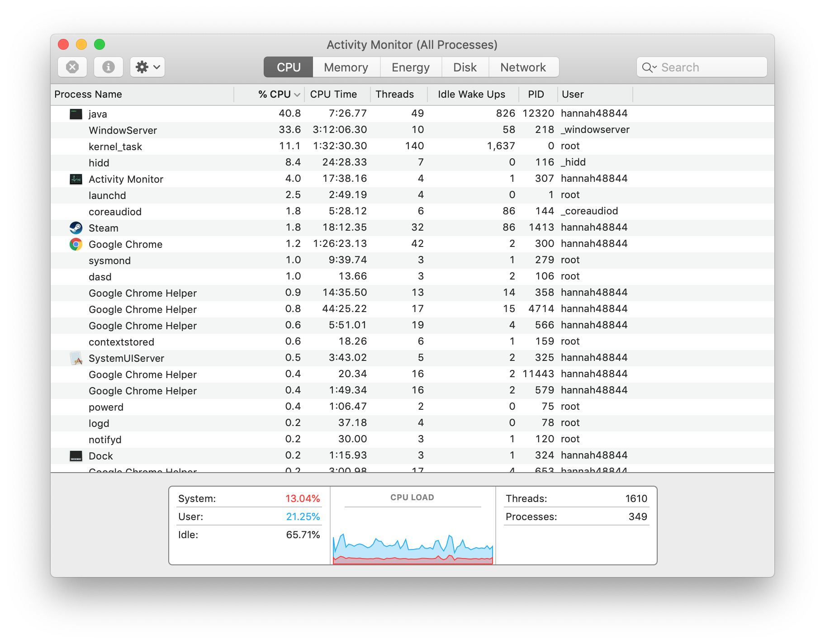Toggle % CPU sort order arrow
Viewport: 825px width, 644px height.
click(x=297, y=95)
